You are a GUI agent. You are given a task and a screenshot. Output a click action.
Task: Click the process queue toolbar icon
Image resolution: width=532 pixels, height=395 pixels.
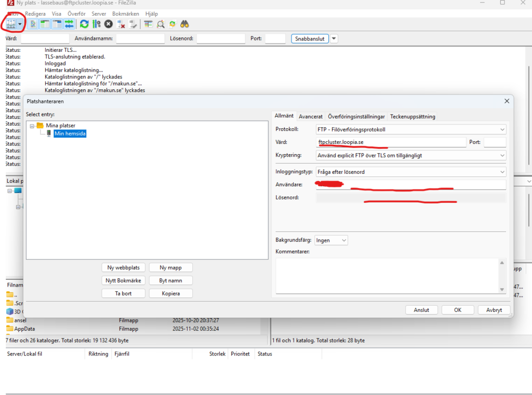pyautogui.click(x=96, y=24)
